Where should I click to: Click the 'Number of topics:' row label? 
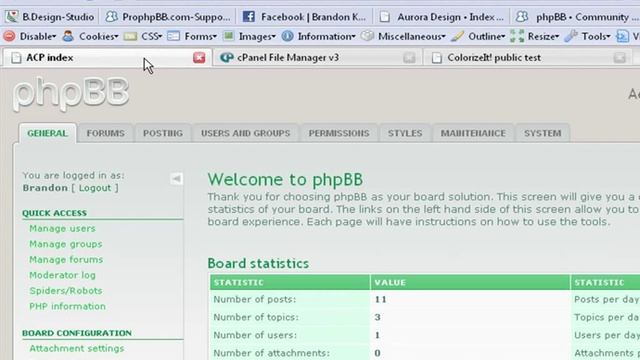[x=256, y=317]
